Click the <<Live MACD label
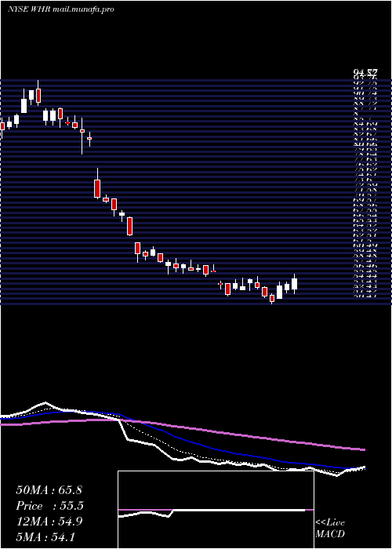The image size is (392, 549). click(330, 528)
